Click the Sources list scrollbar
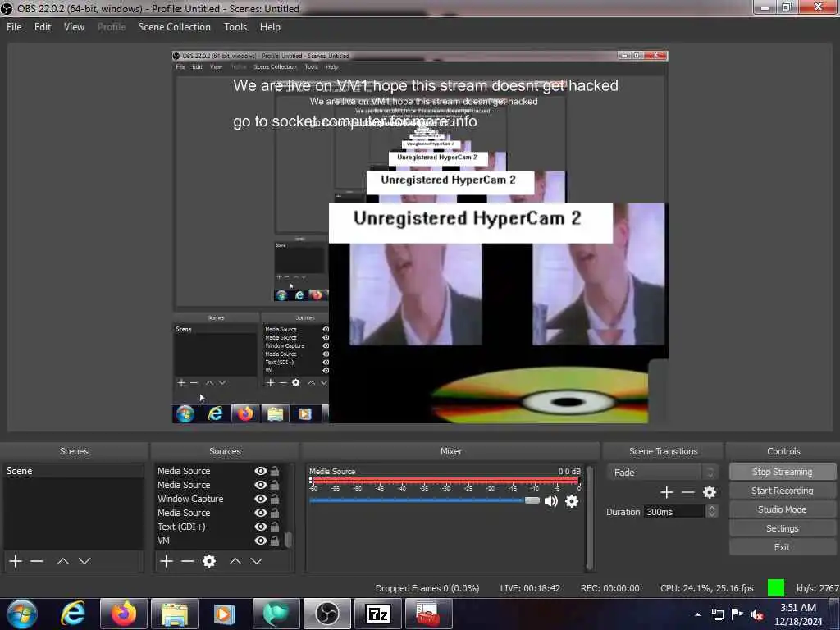The height and width of the screenshot is (630, 840). point(288,540)
